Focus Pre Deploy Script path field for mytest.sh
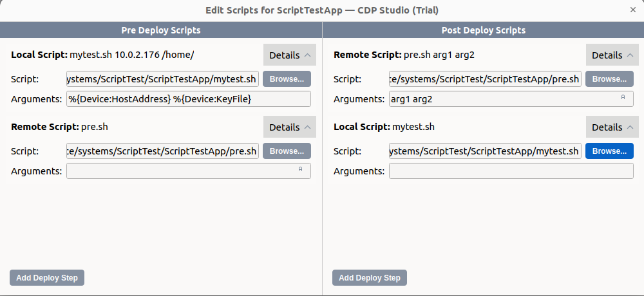Screen dimensions: 644x296 [x=163, y=79]
